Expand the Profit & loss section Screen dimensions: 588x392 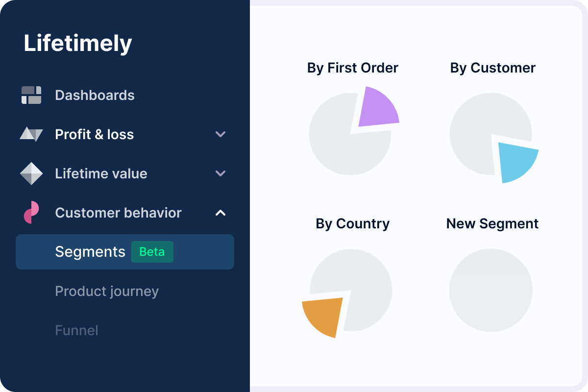pos(220,134)
